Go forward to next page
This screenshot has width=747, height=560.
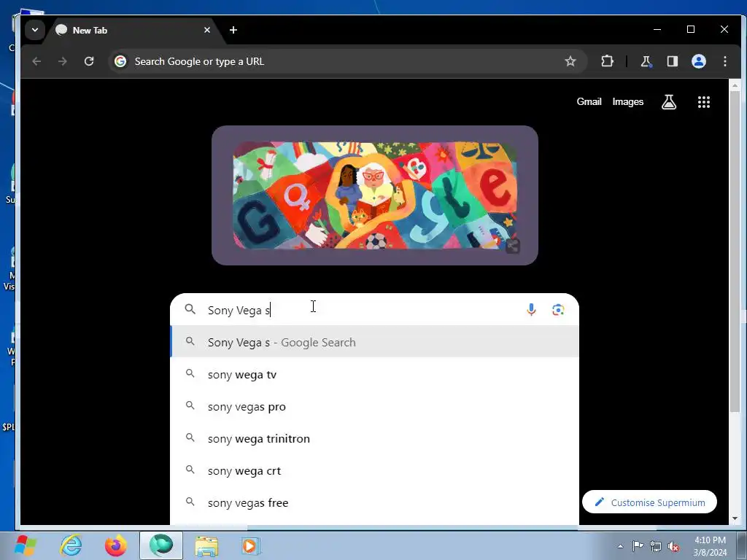tap(63, 61)
